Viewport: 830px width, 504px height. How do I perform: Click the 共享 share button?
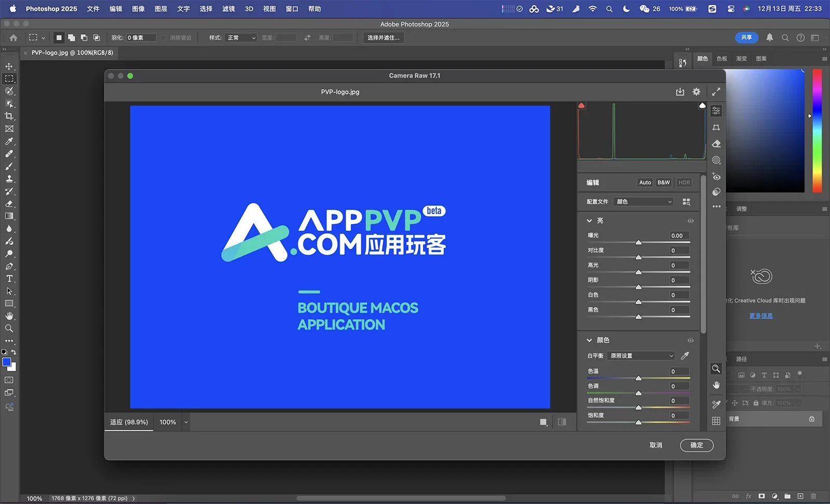tap(746, 37)
